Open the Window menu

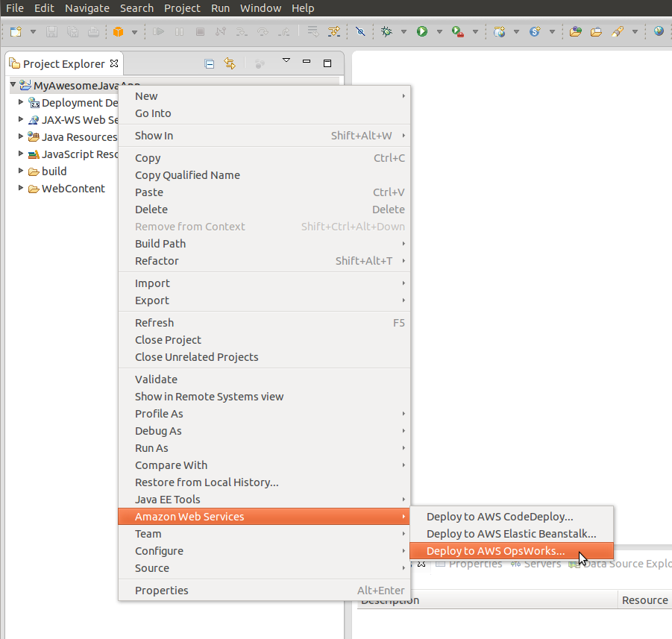[x=260, y=8]
